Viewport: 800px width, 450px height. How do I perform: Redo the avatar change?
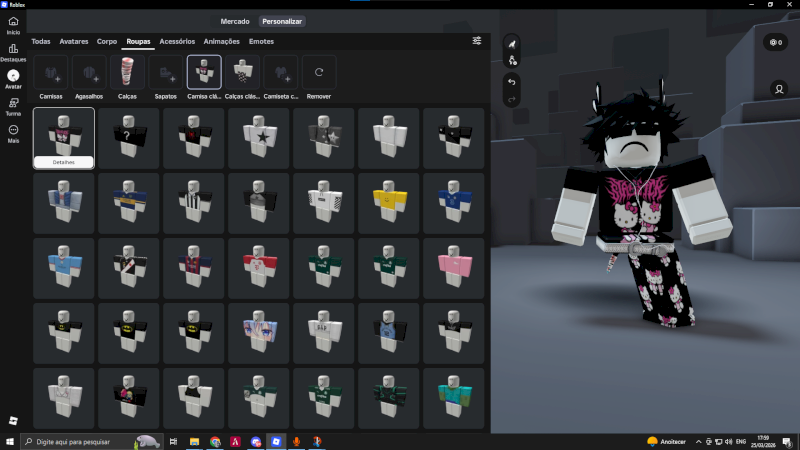tap(512, 99)
